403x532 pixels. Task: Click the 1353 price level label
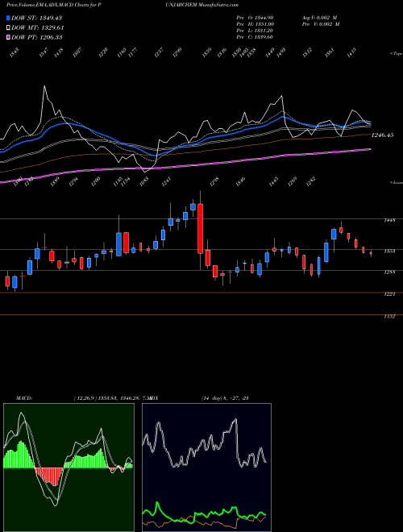[389, 251]
